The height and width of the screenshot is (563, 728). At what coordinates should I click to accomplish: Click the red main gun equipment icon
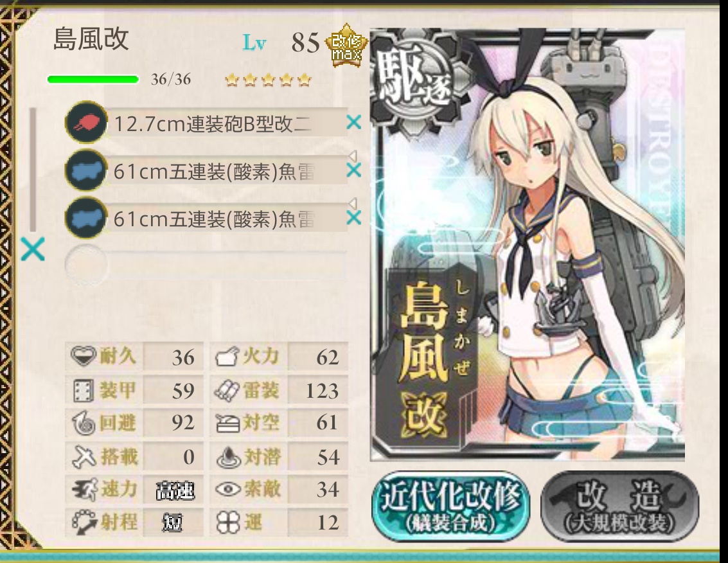point(86,123)
